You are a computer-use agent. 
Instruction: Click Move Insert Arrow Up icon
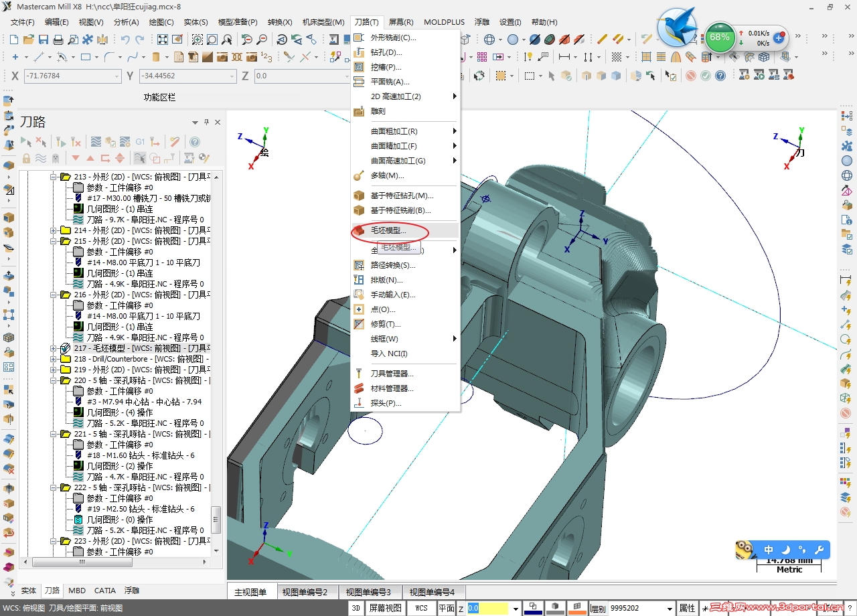[90, 159]
